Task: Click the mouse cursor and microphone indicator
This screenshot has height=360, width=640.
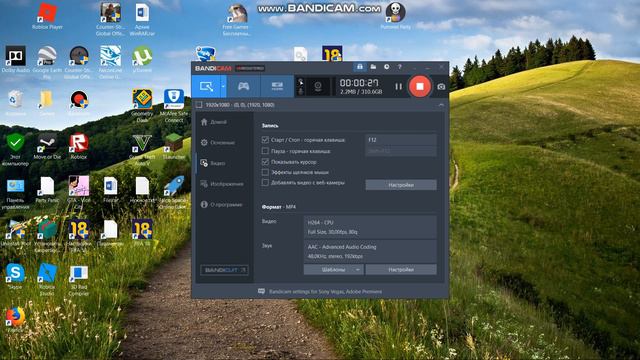Action: tap(301, 86)
